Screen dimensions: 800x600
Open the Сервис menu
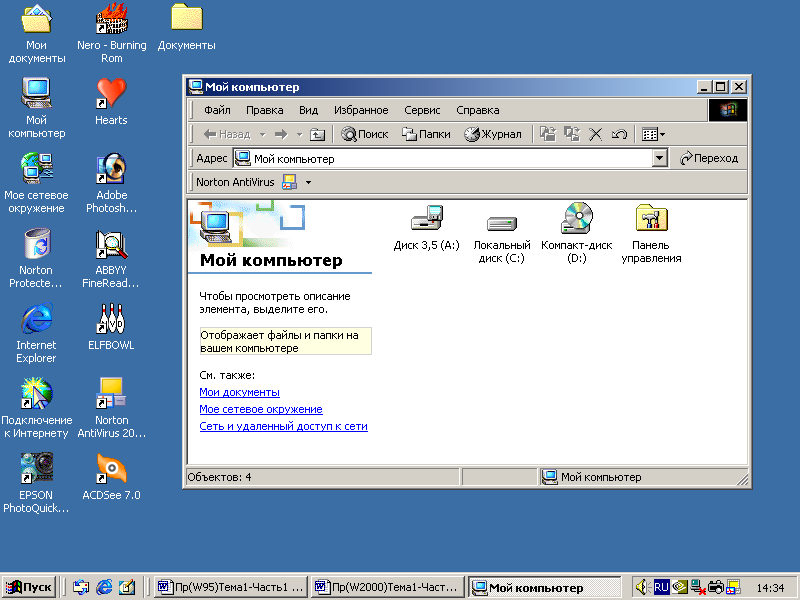(422, 110)
